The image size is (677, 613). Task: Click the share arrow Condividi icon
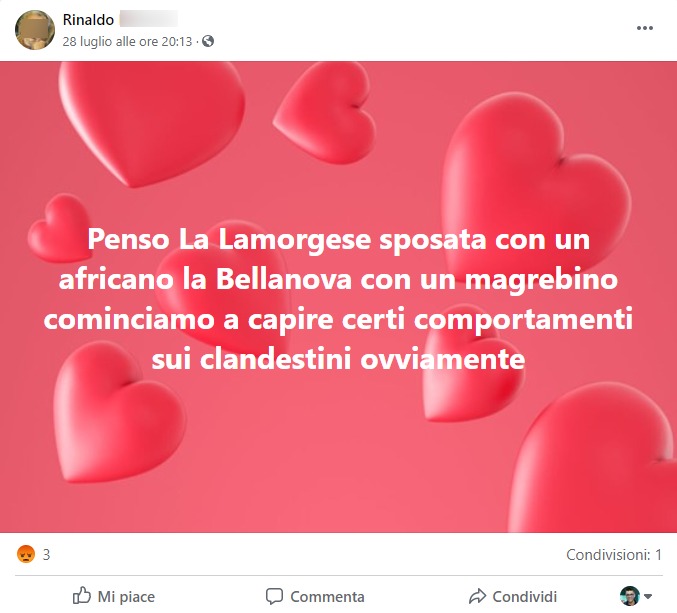[x=477, y=596]
